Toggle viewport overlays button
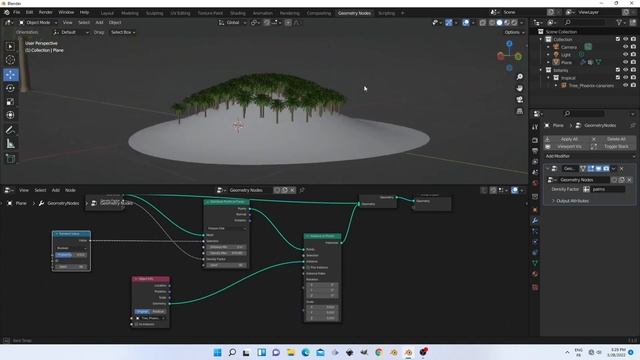 tap(466, 23)
